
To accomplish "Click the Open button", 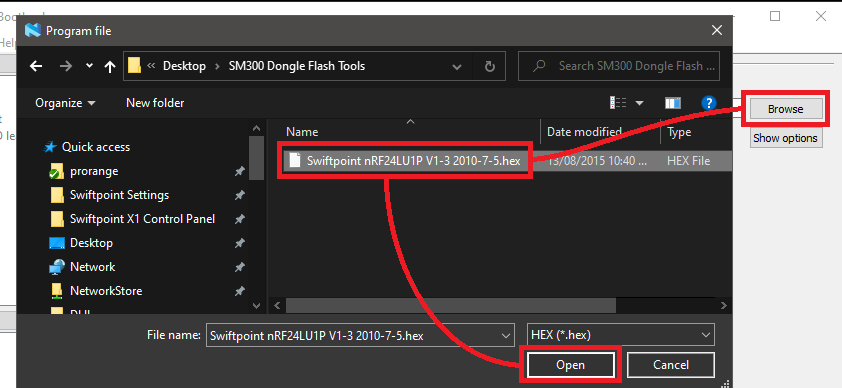I will point(570,365).
